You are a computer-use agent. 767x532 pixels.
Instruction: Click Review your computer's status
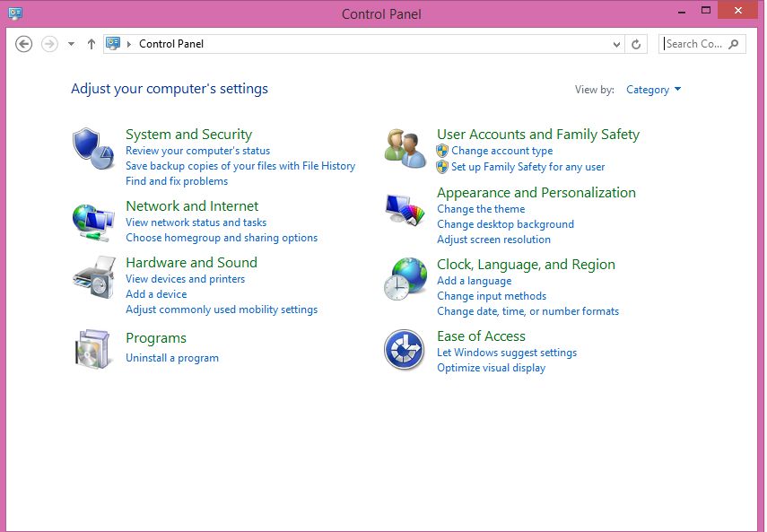click(x=197, y=151)
